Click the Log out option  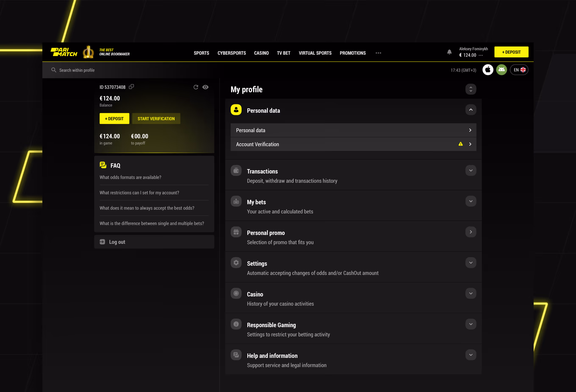pyautogui.click(x=117, y=242)
